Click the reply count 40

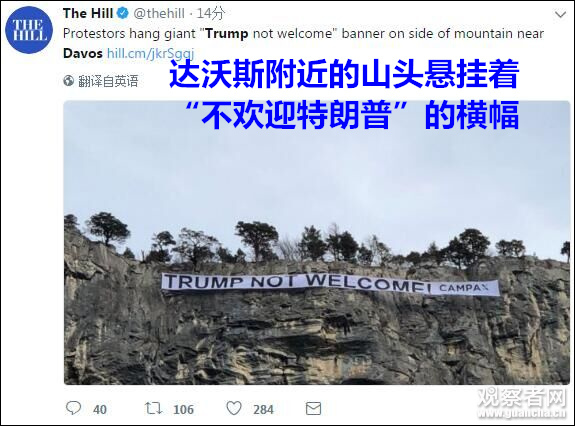pos(100,410)
